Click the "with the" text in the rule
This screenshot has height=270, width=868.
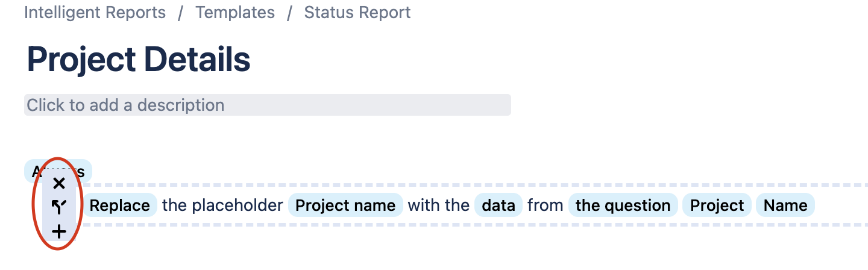coord(438,206)
